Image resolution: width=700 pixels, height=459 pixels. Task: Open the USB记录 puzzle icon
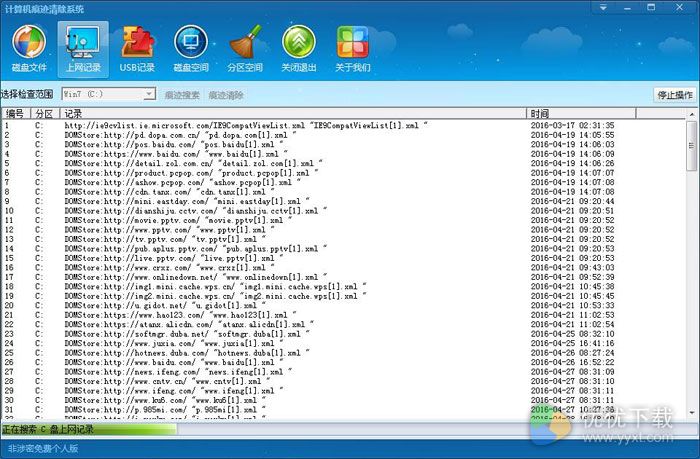coord(137,49)
